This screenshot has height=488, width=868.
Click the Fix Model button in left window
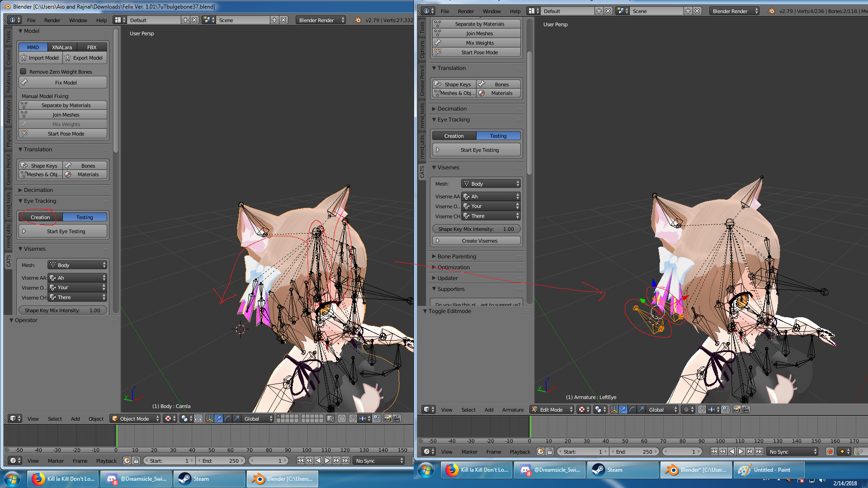point(63,83)
